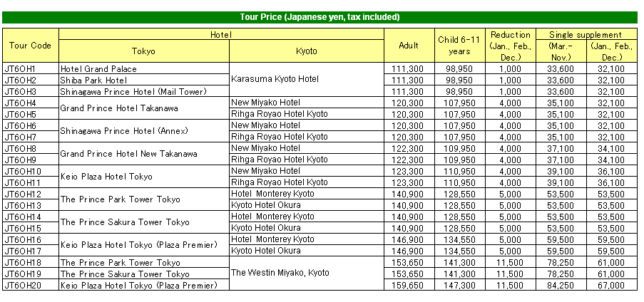Select the Tour Code column header

pos(31,46)
